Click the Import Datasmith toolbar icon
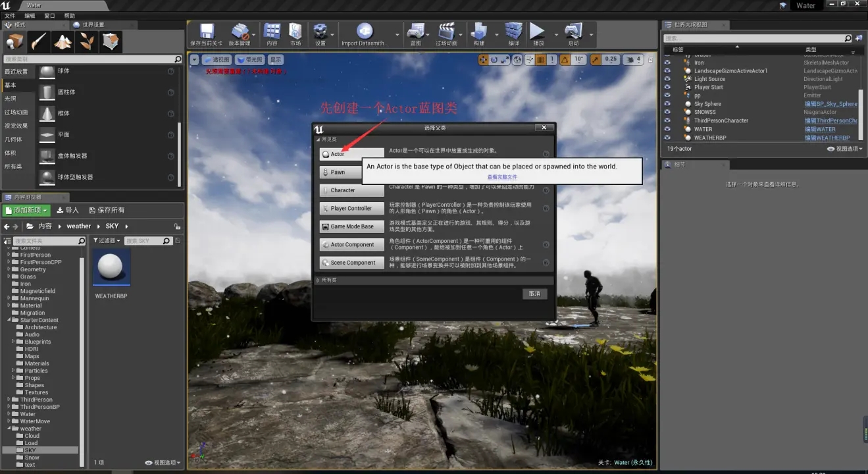 (364, 34)
